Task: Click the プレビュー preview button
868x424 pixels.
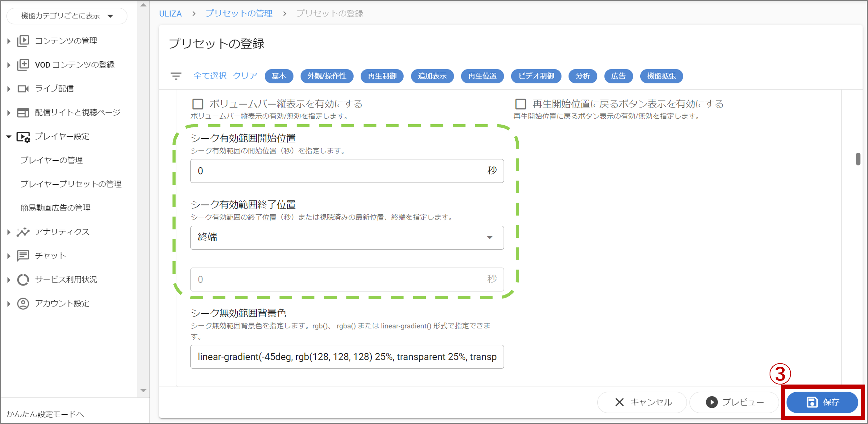Action: tap(735, 402)
